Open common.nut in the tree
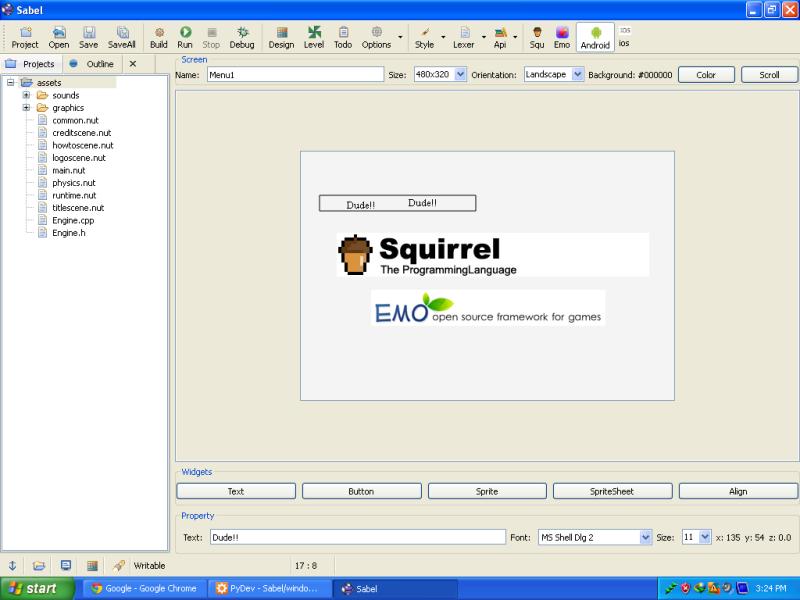This screenshot has height=600, width=800. pos(75,120)
